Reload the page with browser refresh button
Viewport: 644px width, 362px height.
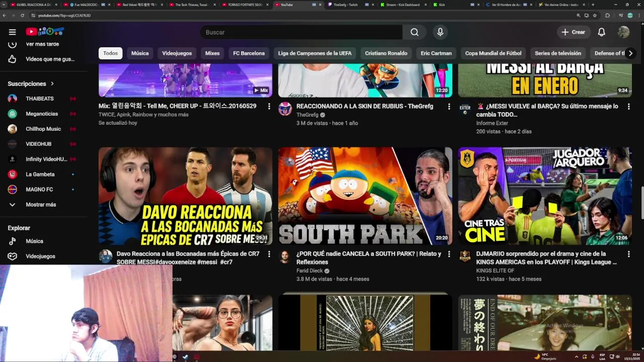22,16
